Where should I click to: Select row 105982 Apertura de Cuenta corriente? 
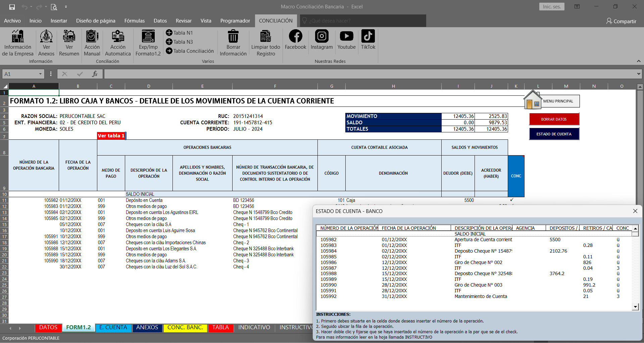click(x=475, y=240)
